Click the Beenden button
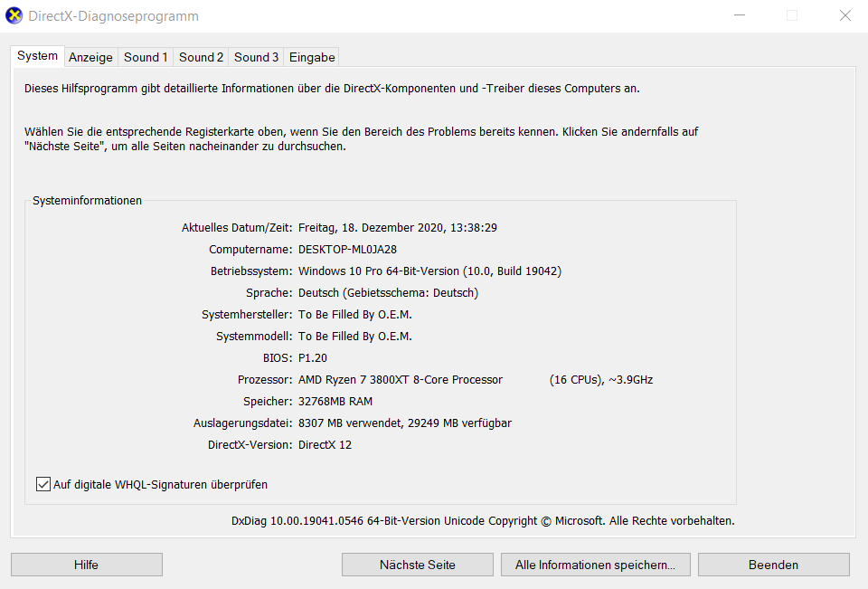This screenshot has height=589, width=868. [x=773, y=565]
